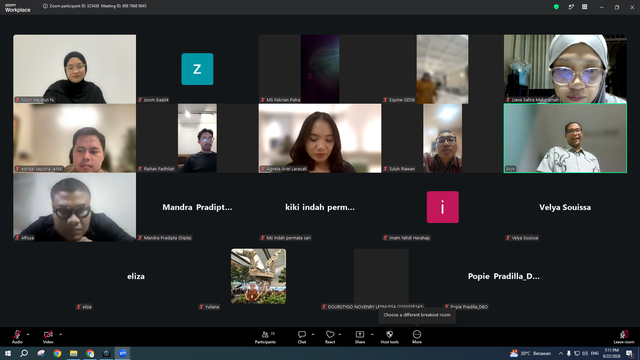Click the meeting info icon near participant ID

coord(45,6)
